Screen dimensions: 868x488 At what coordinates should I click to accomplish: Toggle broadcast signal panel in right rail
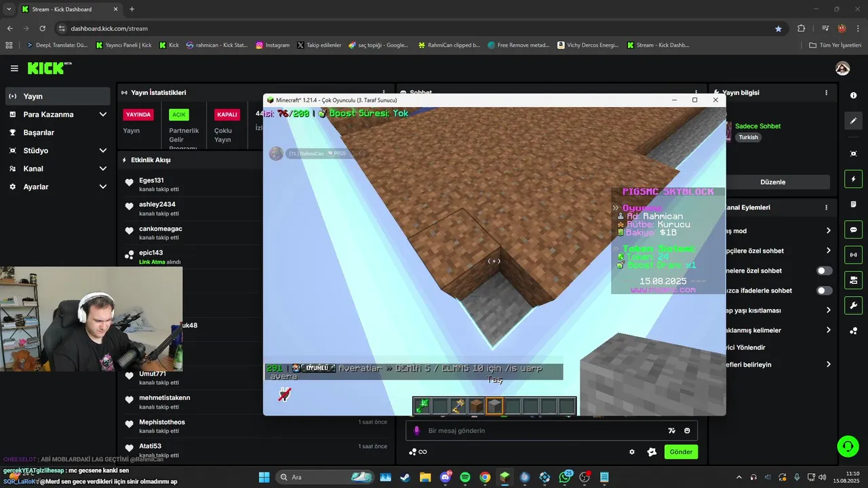click(x=853, y=255)
